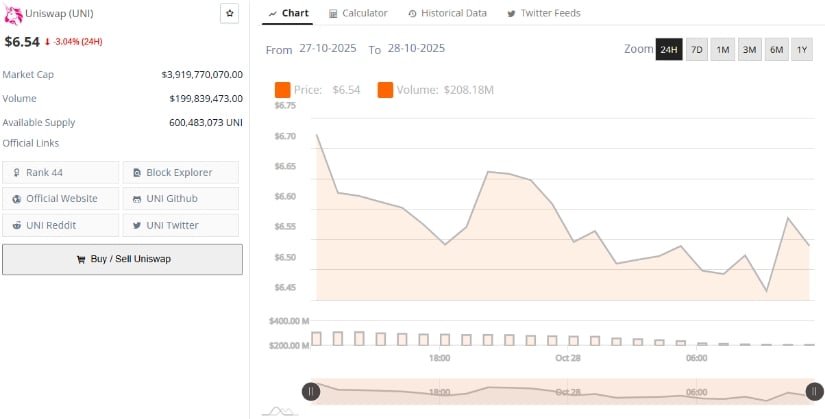This screenshot has height=419, width=825.
Task: Open the UNI Github link
Action: pyautogui.click(x=180, y=198)
